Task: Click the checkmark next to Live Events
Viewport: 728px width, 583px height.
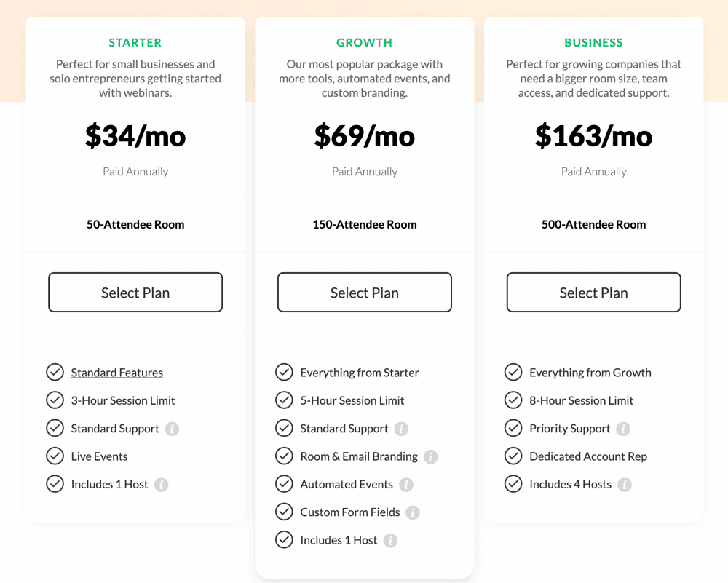Action: 55,456
